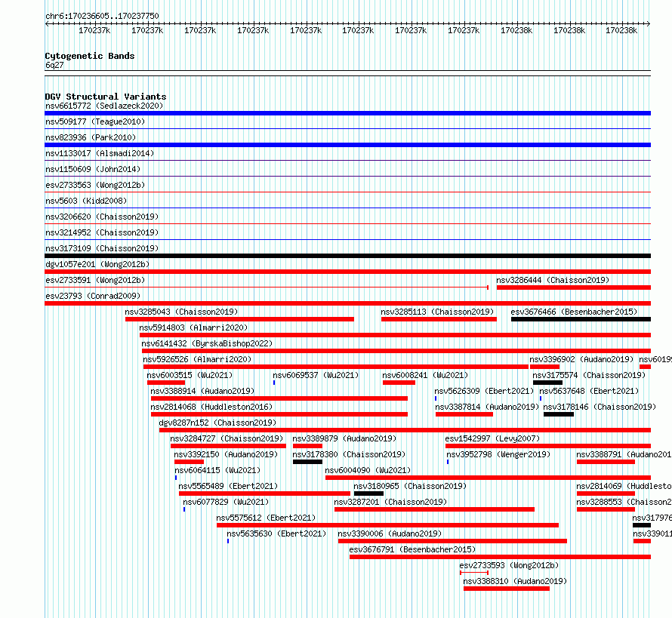Screen dimensions: 672x618
Task: Select esv2733563 (Wong2012b) label
Action: coord(95,185)
